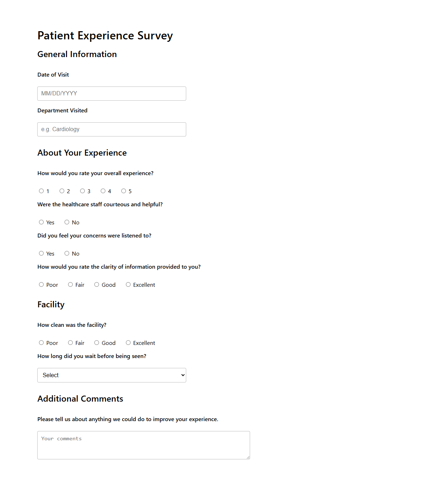
Task: Select Yes for concerns listened to
Action: pos(41,253)
